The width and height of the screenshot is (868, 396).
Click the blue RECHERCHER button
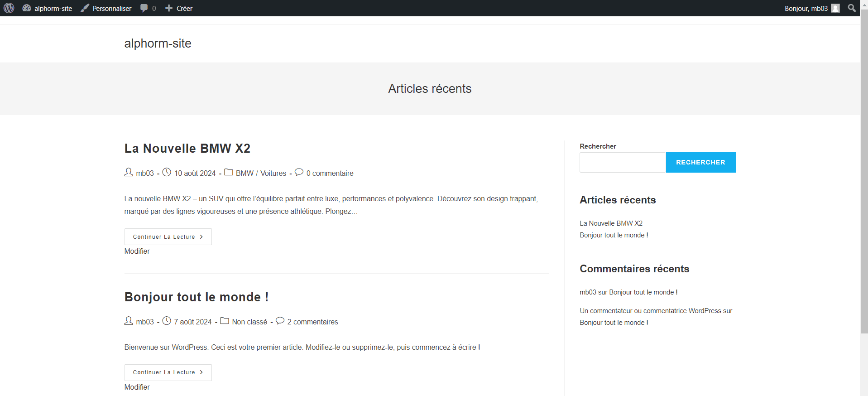(x=700, y=162)
